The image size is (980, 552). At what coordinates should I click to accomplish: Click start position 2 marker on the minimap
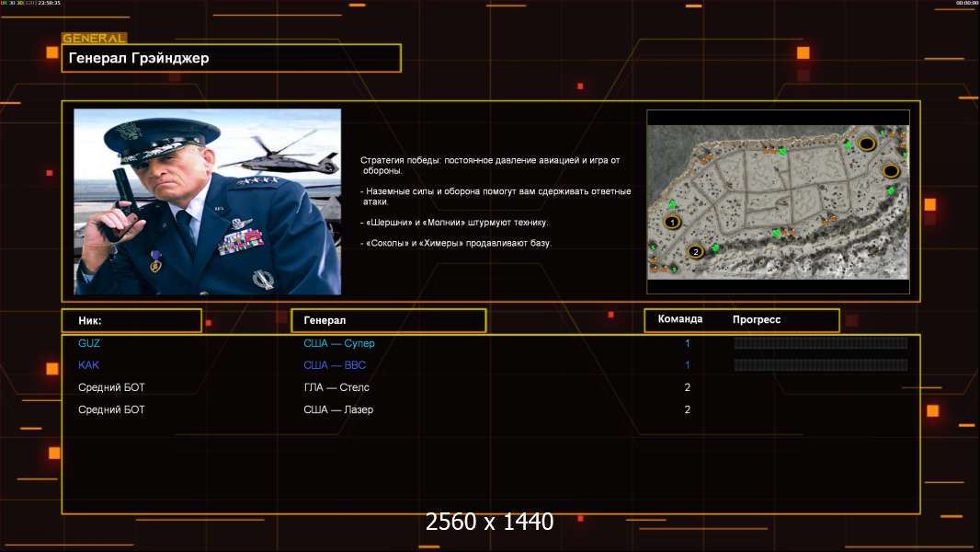tap(696, 251)
